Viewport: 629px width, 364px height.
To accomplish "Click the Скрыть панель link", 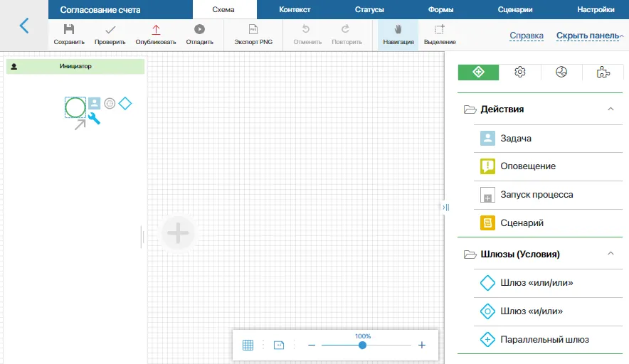I will pos(587,36).
